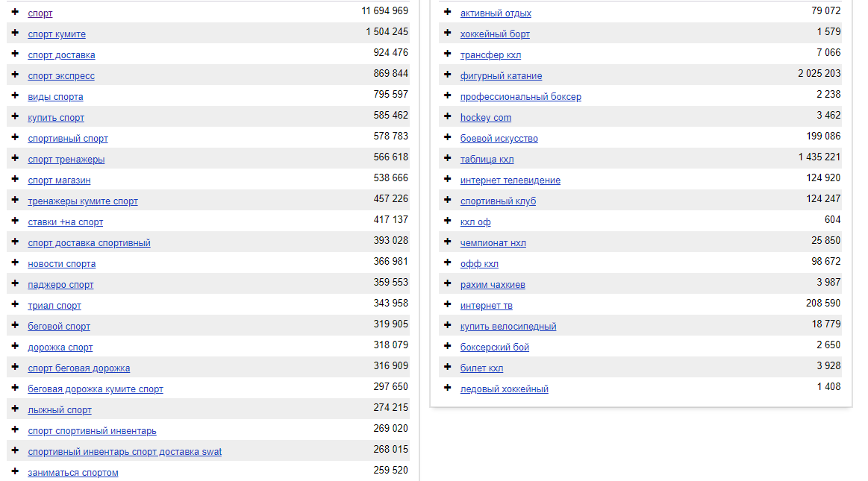Select the count "259 520"
Viewport: 868px width, 481px height.
click(x=391, y=471)
